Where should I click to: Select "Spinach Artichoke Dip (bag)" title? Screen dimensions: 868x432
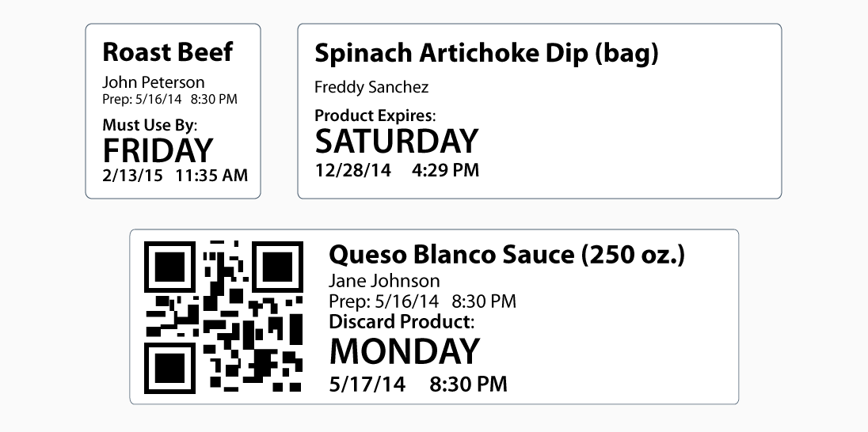(486, 54)
